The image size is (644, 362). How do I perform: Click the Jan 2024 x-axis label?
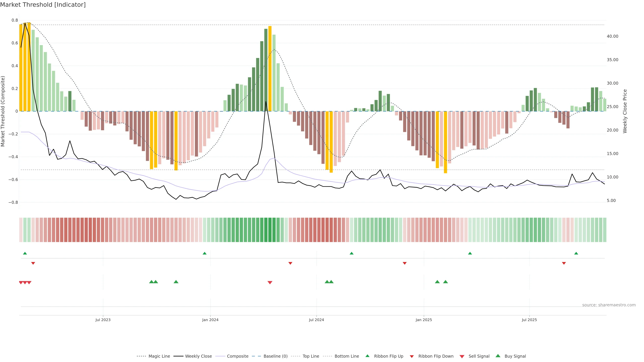click(210, 320)
